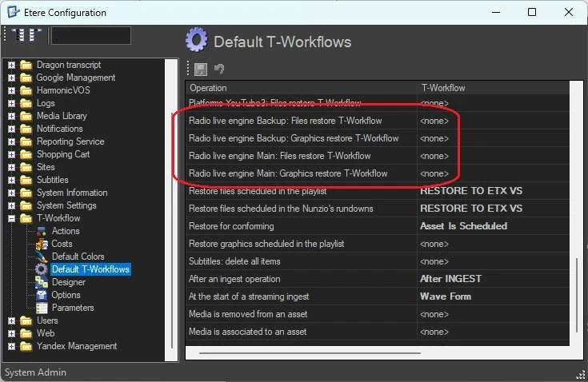Open the Actions item icon under T-Workflow

(x=42, y=231)
